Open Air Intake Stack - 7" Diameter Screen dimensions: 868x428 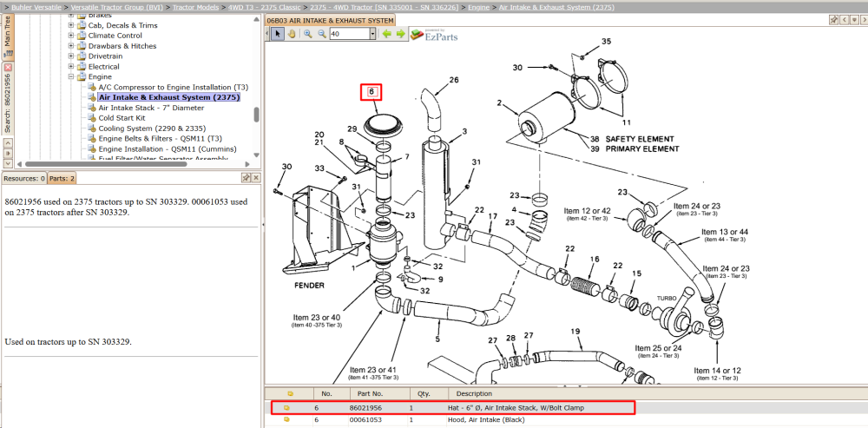(151, 108)
